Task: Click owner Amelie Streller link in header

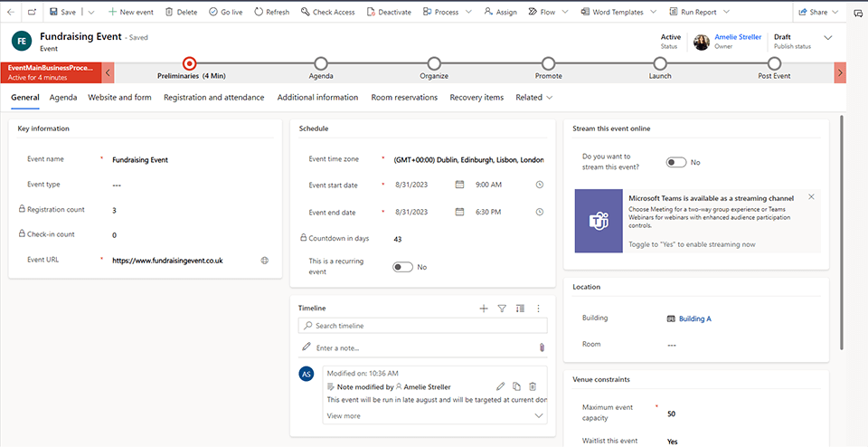Action: pos(739,37)
